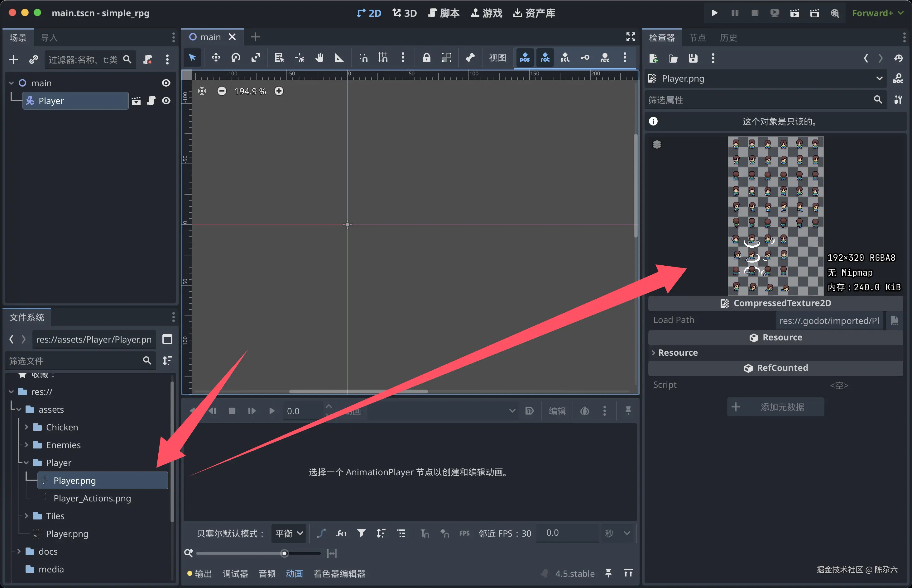Toggle grid snapping in the viewport toolbar
Image resolution: width=912 pixels, height=588 pixels.
tap(382, 58)
